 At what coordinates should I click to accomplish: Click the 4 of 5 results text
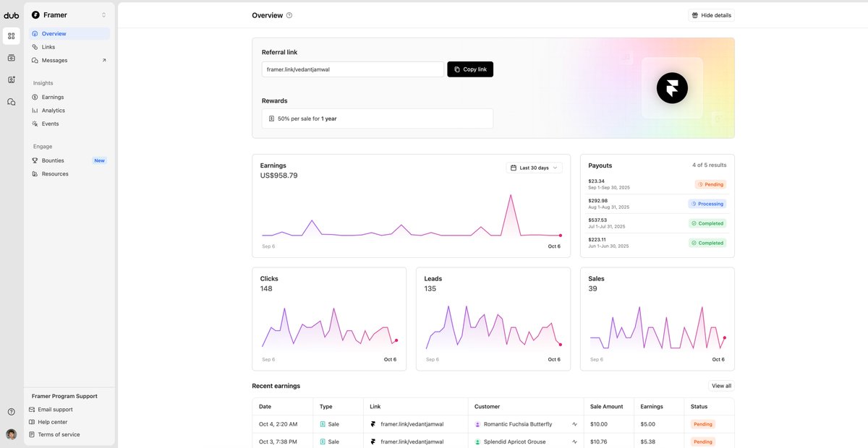point(709,165)
